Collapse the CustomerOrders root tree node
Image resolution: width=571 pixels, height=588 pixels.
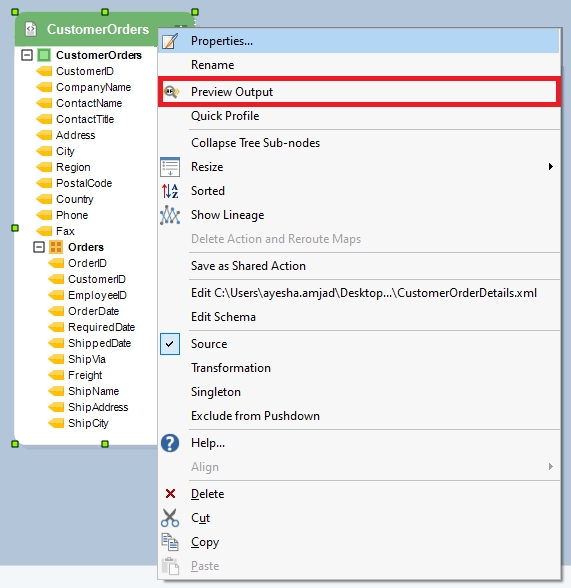tap(27, 55)
